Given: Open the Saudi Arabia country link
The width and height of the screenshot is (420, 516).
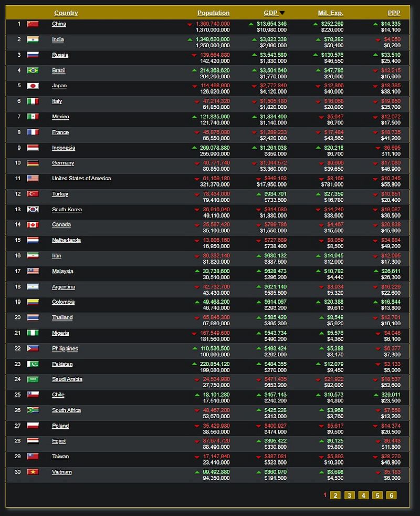Looking at the screenshot, I should [67, 379].
